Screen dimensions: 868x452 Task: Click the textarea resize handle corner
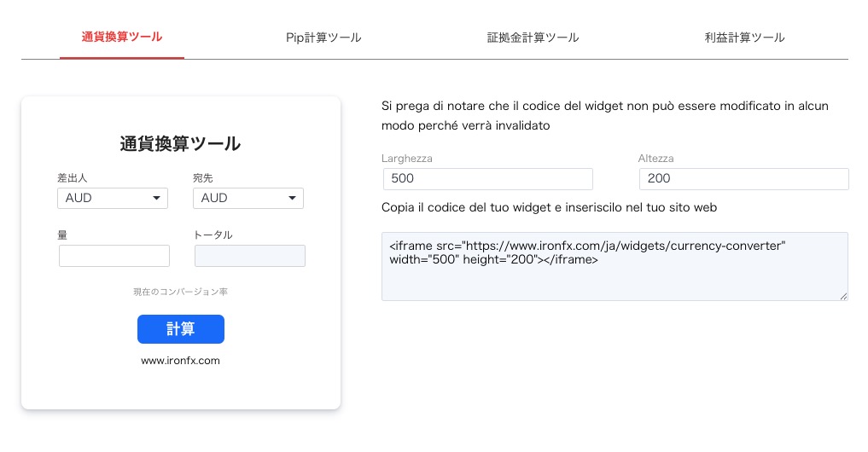[844, 296]
